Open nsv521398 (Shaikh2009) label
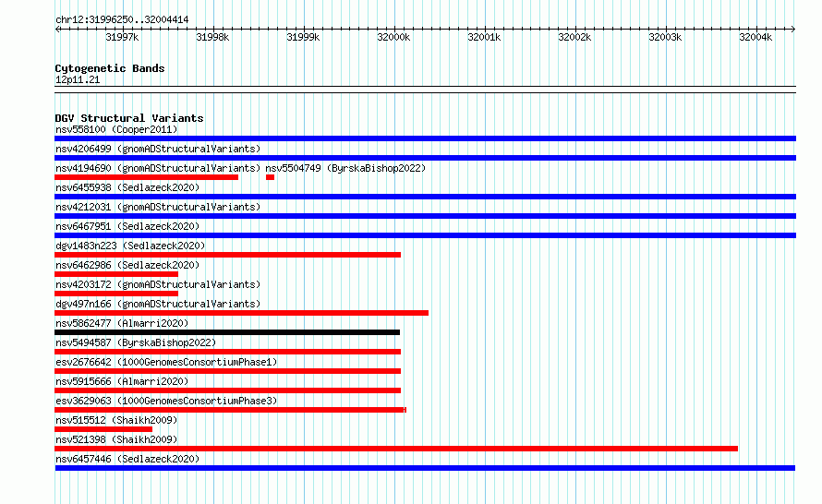 point(116,439)
